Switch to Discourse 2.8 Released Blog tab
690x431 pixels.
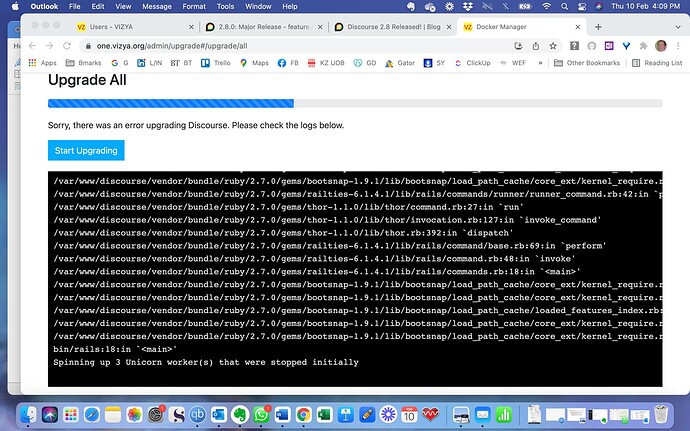tap(393, 27)
